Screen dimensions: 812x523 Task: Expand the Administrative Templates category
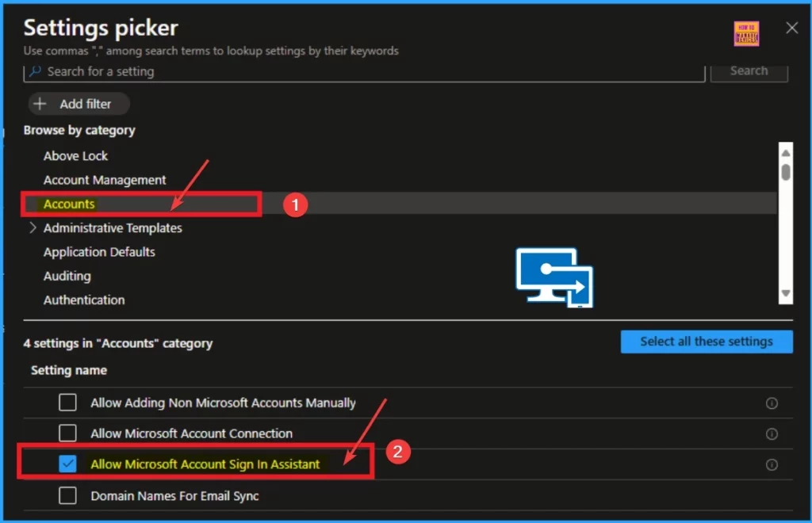point(33,227)
